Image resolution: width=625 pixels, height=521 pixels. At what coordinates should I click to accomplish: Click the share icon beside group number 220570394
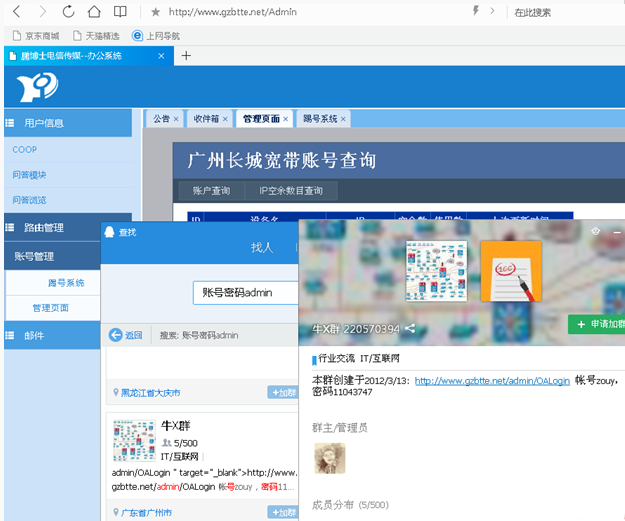click(x=410, y=328)
